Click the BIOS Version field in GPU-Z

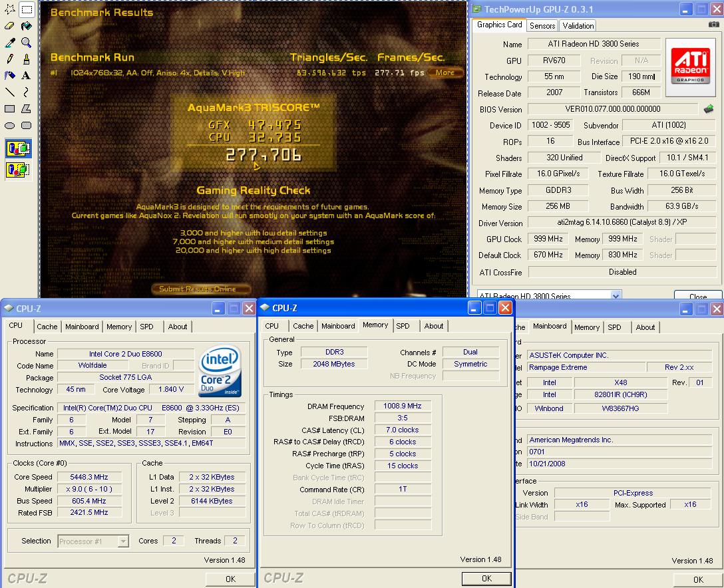613,109
